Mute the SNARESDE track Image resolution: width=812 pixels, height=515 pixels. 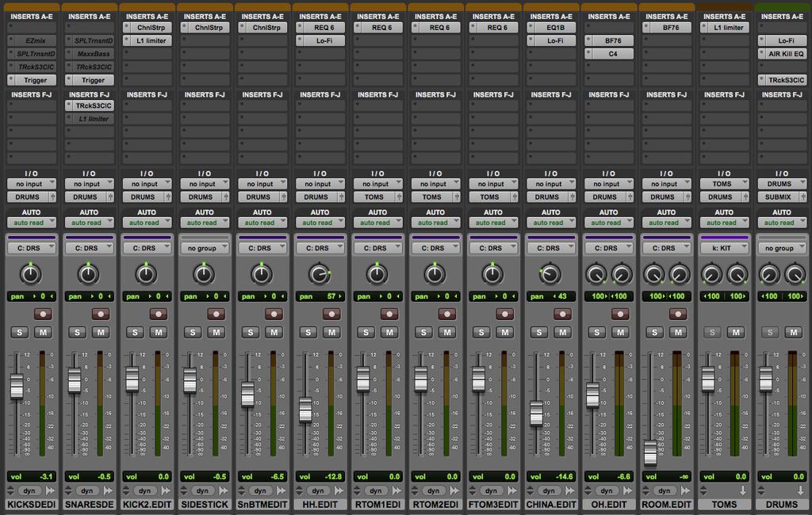(101, 333)
